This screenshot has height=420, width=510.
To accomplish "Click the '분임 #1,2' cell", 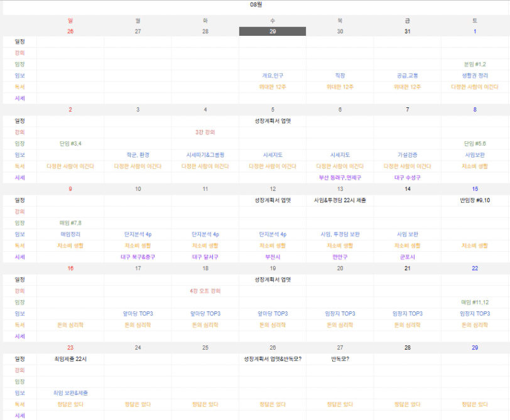I will coord(475,65).
